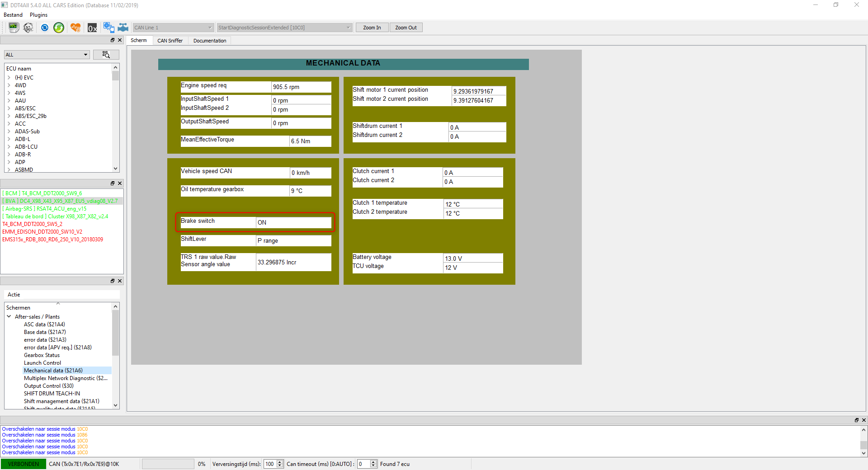This screenshot has width=868, height=470.
Task: Click the Can timeout input field
Action: click(363, 464)
